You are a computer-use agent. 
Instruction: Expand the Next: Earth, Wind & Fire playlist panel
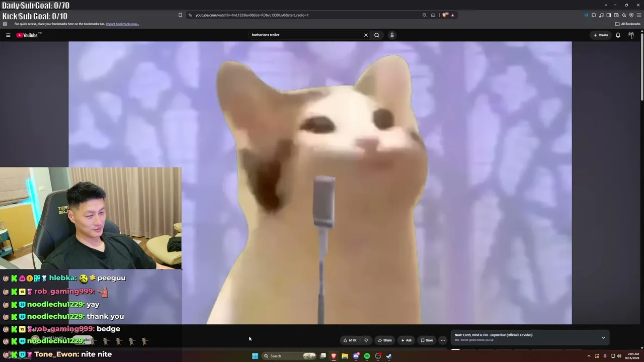[603, 337]
